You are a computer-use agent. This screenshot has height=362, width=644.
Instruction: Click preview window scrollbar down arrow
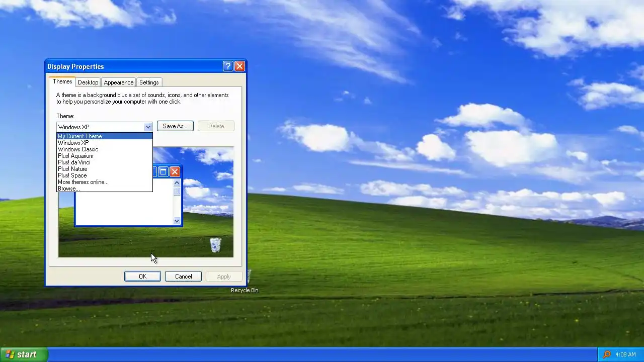point(177,221)
